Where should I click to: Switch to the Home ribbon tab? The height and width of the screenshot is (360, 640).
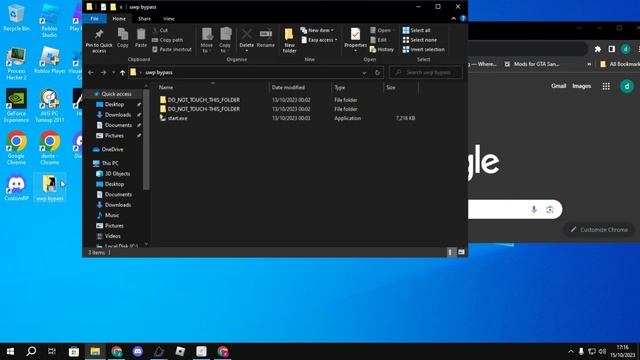119,19
